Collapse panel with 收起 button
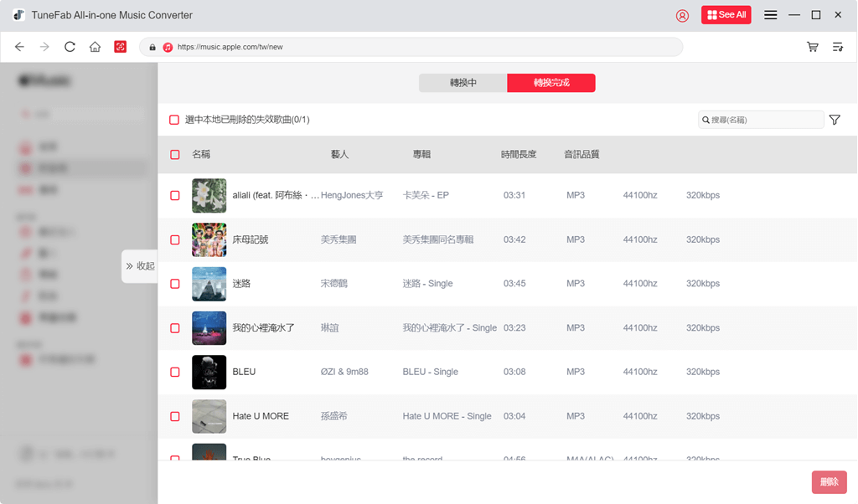The image size is (858, 504). 140,266
